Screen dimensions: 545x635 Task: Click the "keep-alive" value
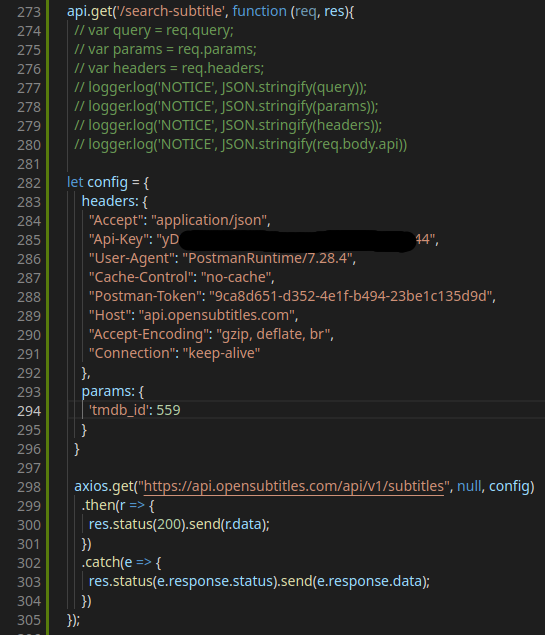pos(221,354)
